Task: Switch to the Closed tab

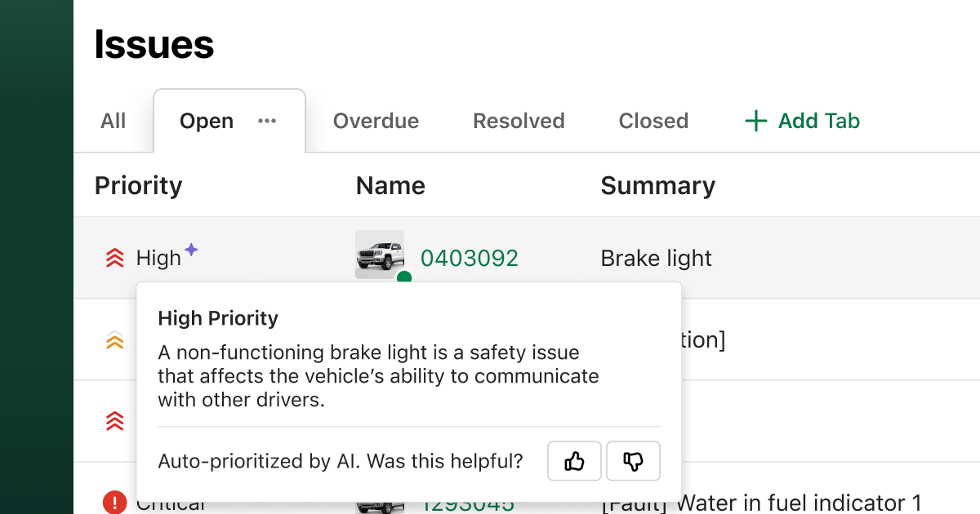Action: coord(653,121)
